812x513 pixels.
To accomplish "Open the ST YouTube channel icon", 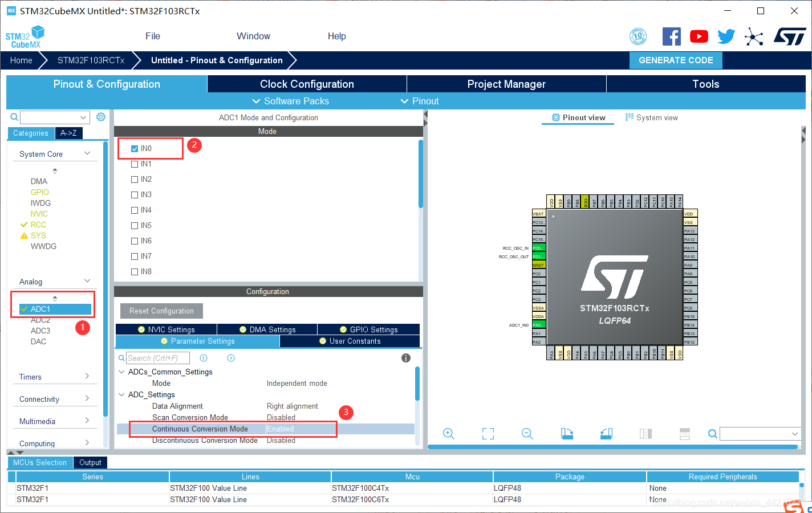I will click(699, 36).
